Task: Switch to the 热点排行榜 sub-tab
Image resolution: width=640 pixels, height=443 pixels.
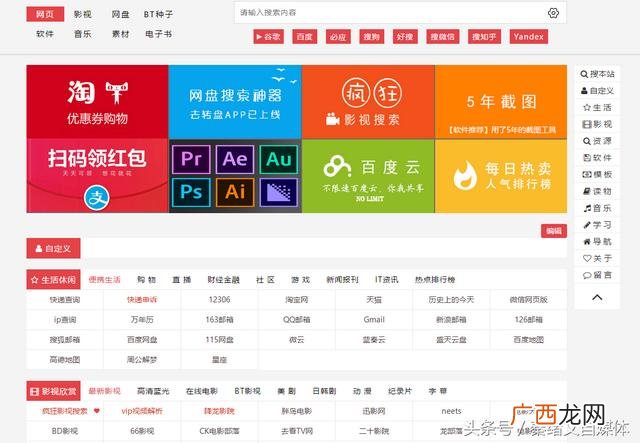Action: (x=435, y=280)
